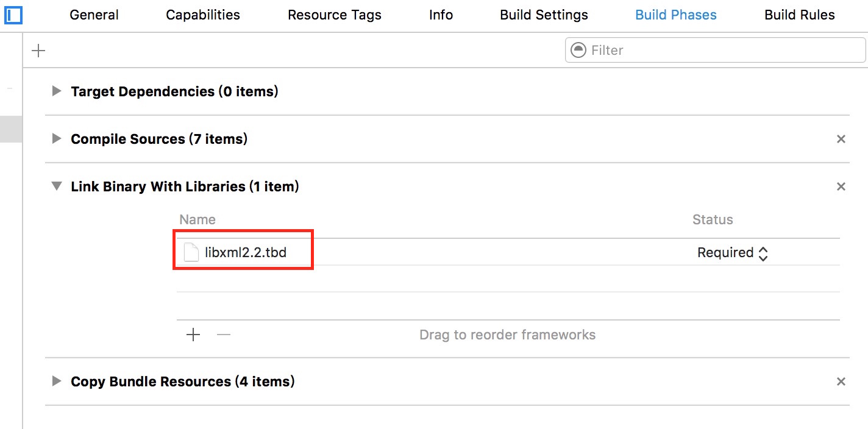Click the libxml2.2.tbd file icon

click(191, 252)
